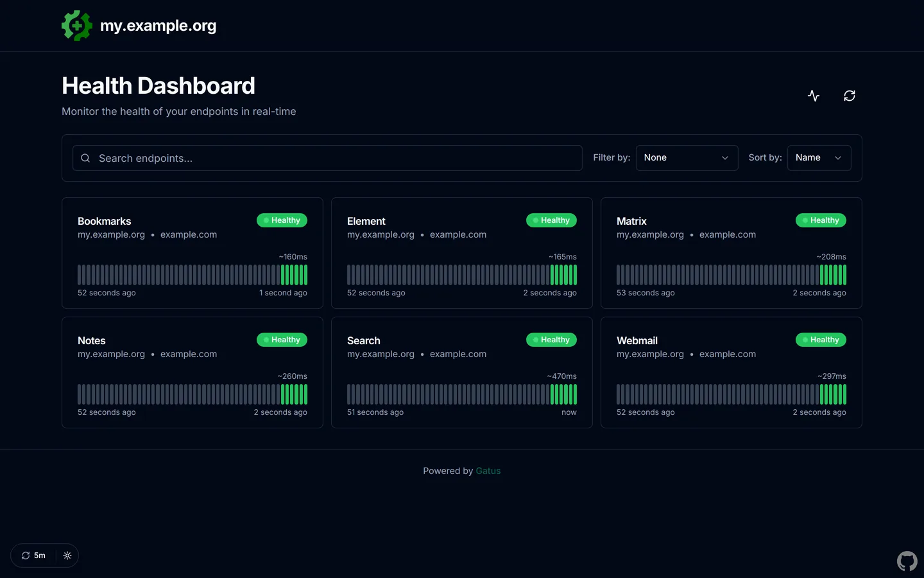This screenshot has height=578, width=924.
Task: Open the Element endpoint
Action: tap(366, 221)
